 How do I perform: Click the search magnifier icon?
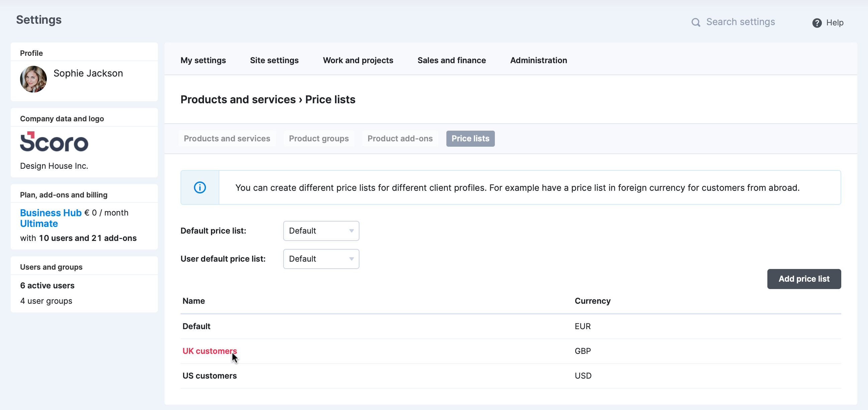(x=695, y=22)
